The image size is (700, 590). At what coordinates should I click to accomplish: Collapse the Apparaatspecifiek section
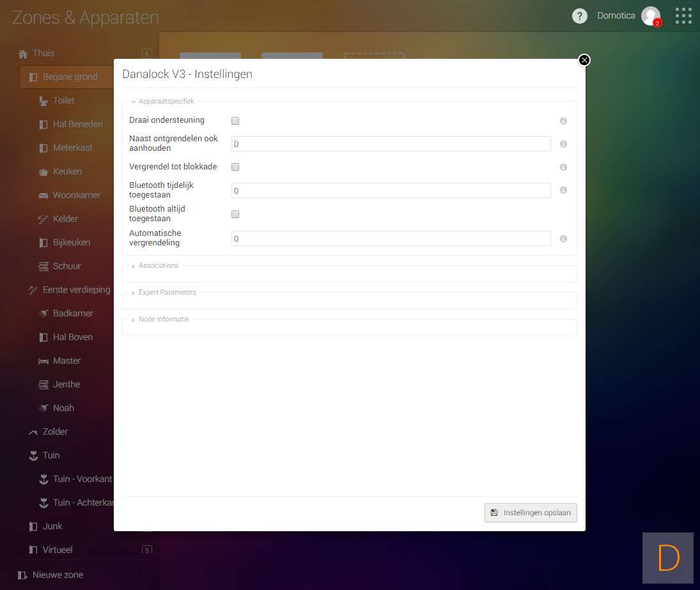pyautogui.click(x=166, y=102)
